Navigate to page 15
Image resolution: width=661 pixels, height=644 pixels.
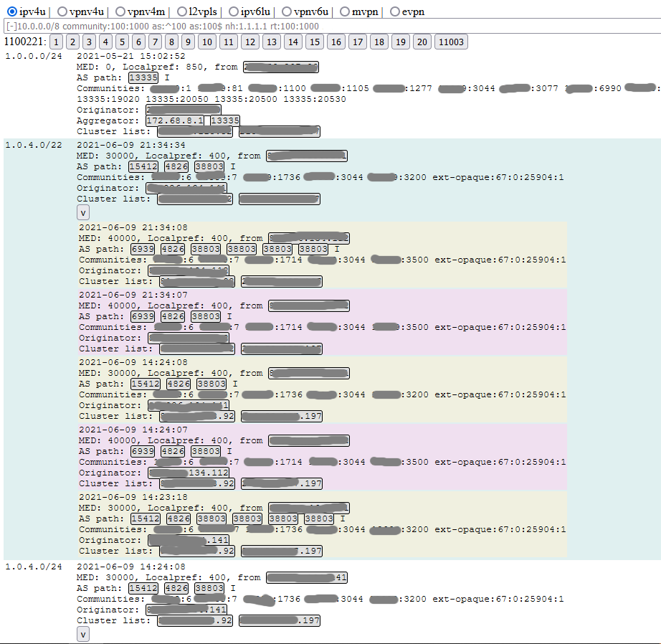[315, 42]
